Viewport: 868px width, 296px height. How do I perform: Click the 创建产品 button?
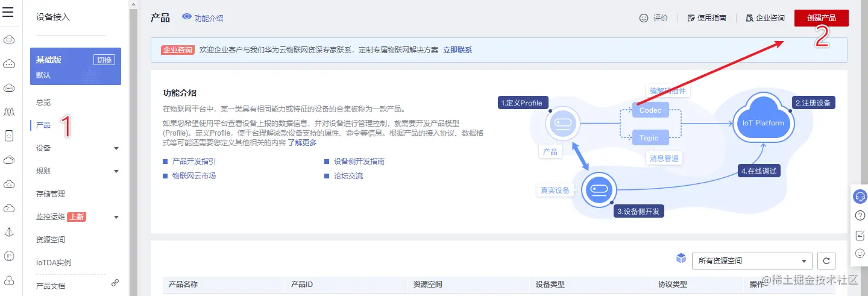[821, 18]
